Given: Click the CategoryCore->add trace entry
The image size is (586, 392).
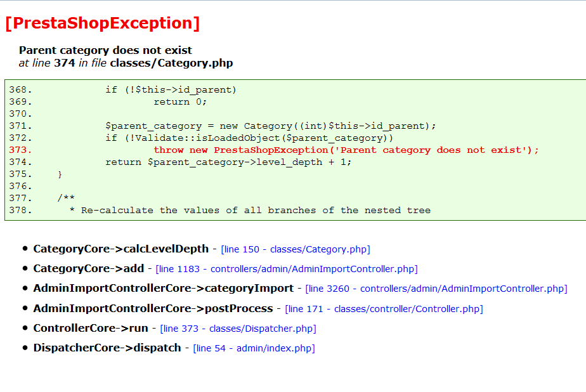Looking at the screenshot, I should pyautogui.click(x=89, y=269).
